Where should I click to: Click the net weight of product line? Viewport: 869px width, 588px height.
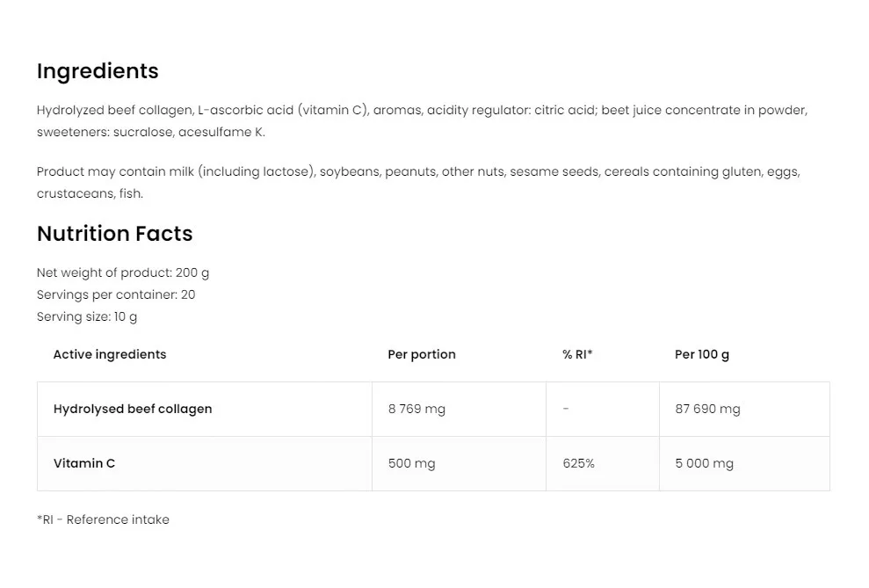click(x=123, y=272)
